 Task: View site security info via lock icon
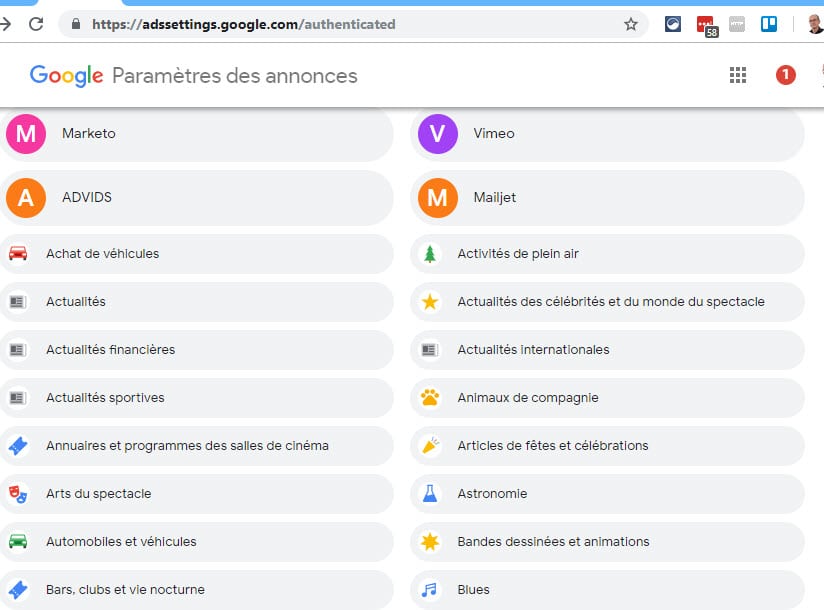[x=76, y=24]
